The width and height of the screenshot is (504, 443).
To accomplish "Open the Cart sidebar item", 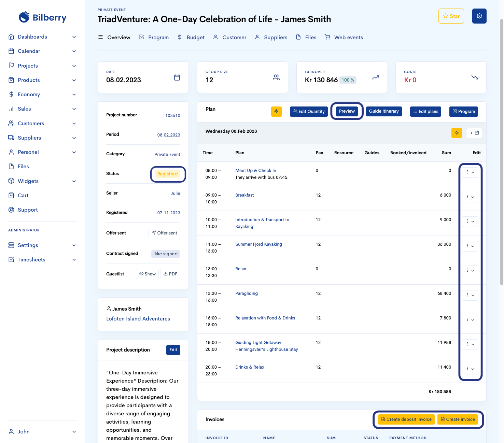I will 23,196.
